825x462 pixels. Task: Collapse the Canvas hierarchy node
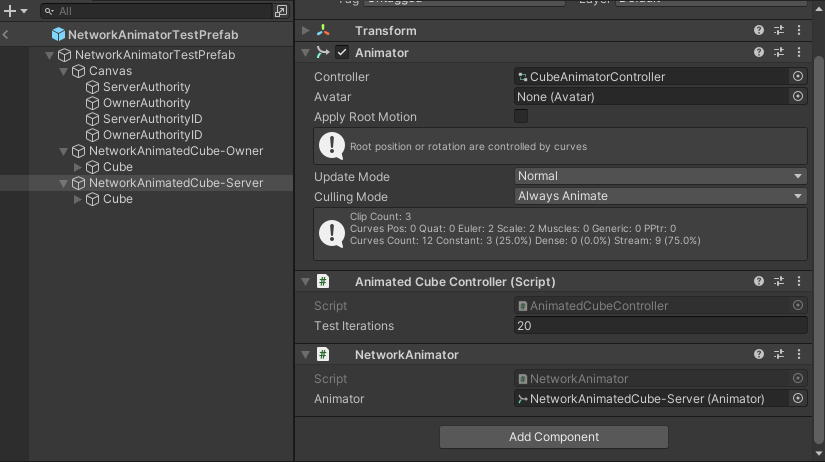[x=64, y=71]
